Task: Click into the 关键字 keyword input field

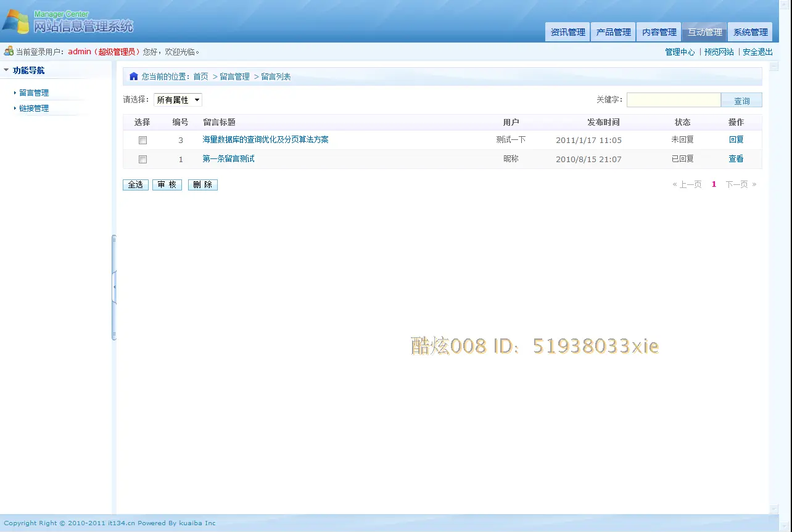Action: tap(674, 100)
